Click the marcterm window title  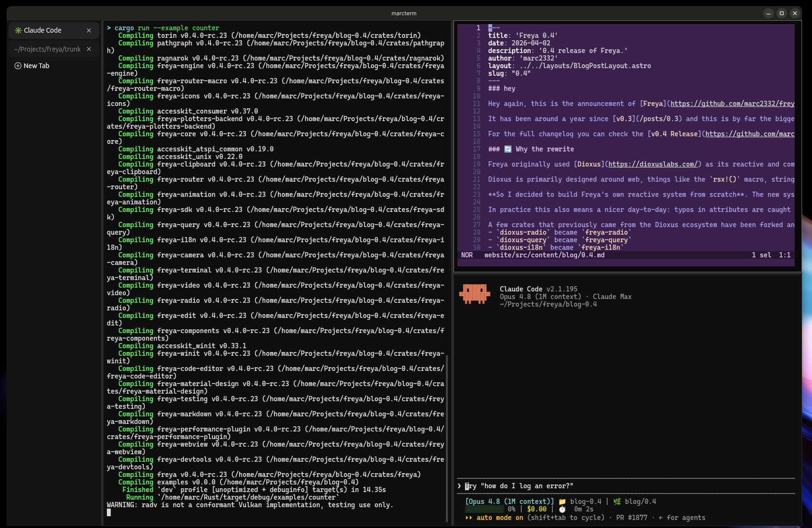(x=404, y=13)
